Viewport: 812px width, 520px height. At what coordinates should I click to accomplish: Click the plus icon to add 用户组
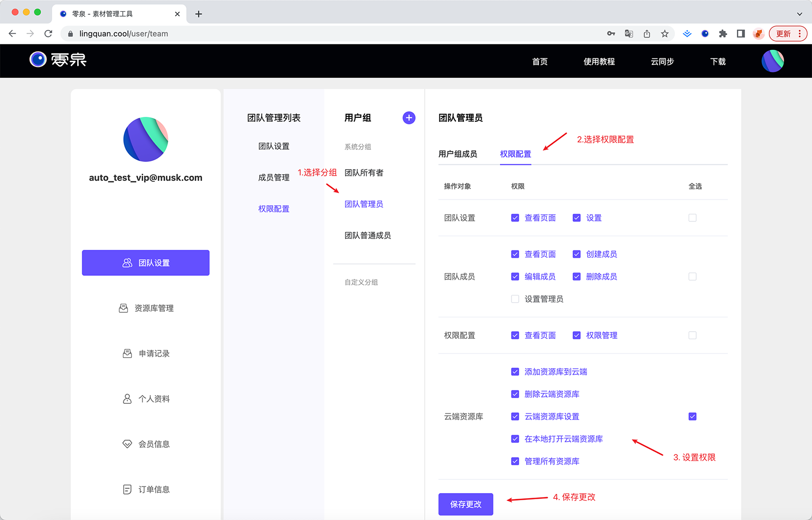tap(409, 118)
